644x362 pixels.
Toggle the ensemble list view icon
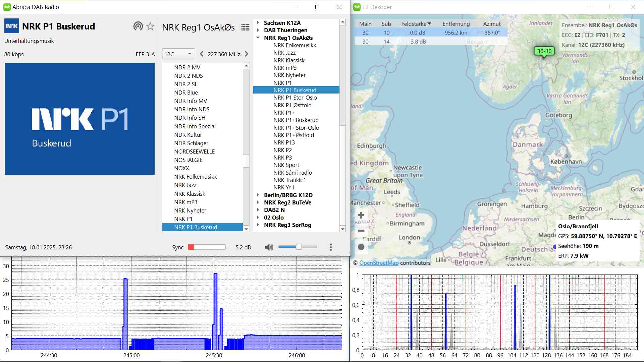click(x=245, y=27)
